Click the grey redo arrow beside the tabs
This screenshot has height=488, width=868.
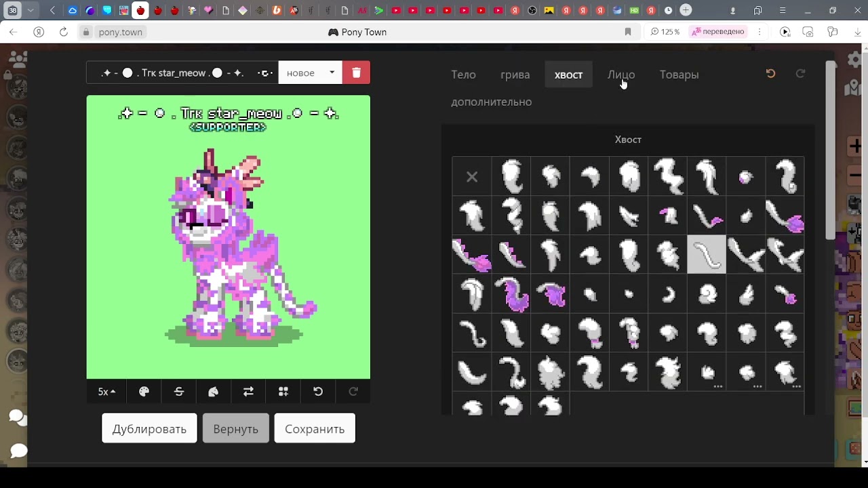click(x=800, y=73)
